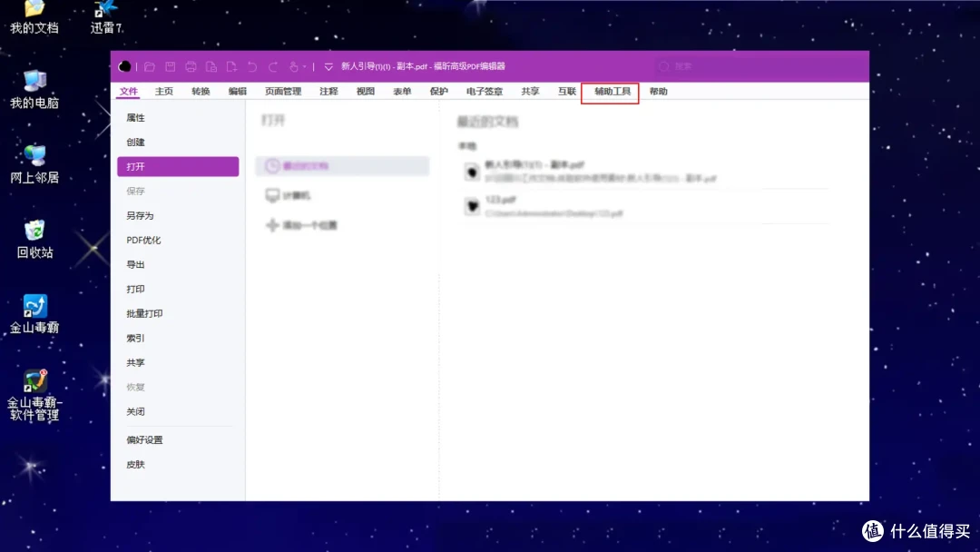Switch to the 页面管理 tab

click(283, 92)
